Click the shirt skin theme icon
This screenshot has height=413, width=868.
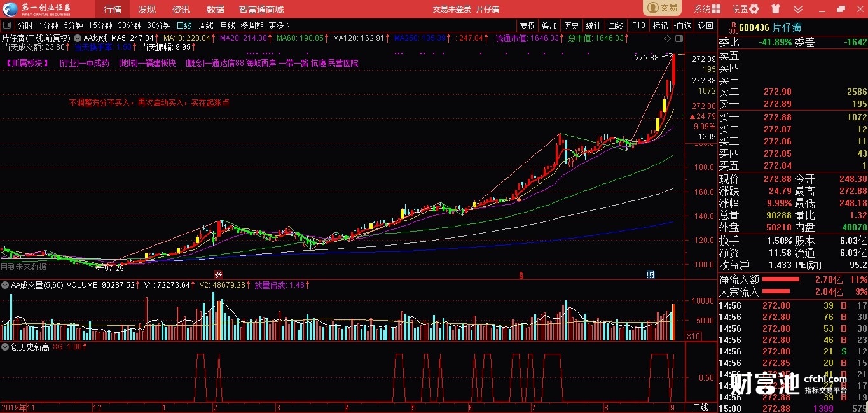pyautogui.click(x=775, y=9)
